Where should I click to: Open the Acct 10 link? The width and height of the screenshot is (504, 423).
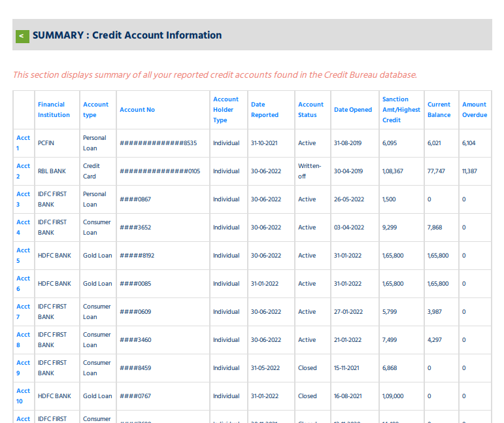23,396
